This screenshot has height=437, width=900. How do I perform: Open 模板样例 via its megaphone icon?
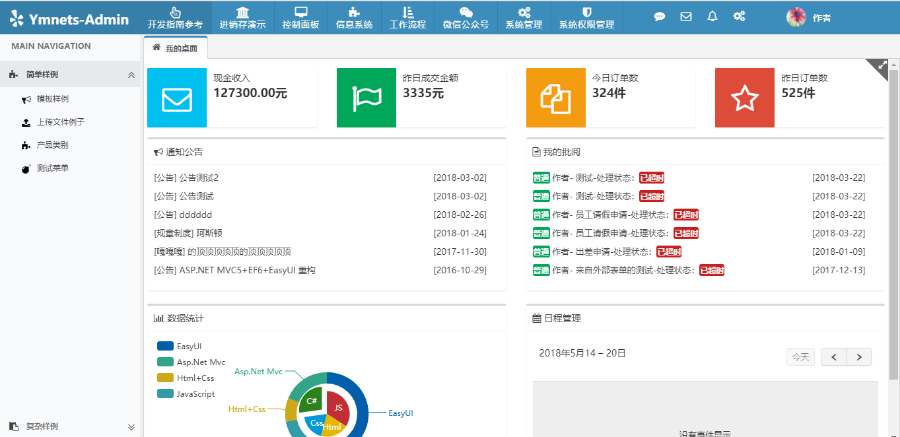click(x=26, y=99)
